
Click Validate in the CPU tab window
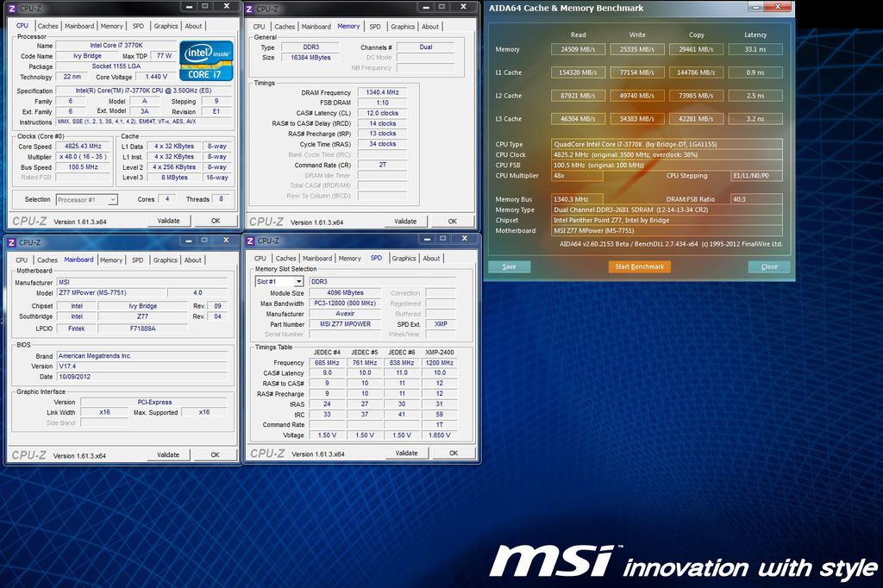(168, 221)
